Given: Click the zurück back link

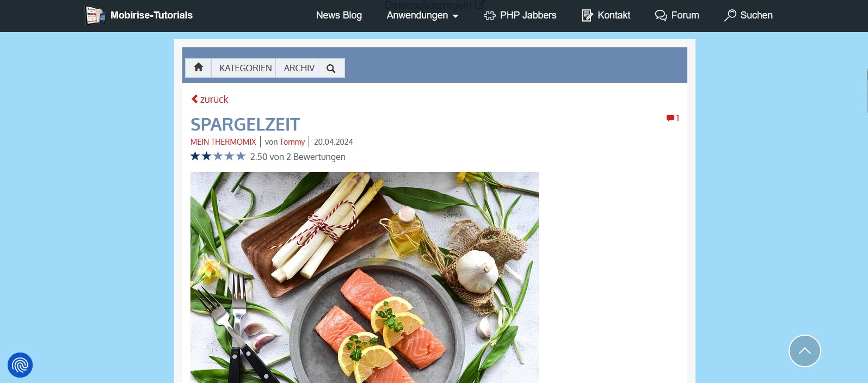Looking at the screenshot, I should tap(210, 99).
